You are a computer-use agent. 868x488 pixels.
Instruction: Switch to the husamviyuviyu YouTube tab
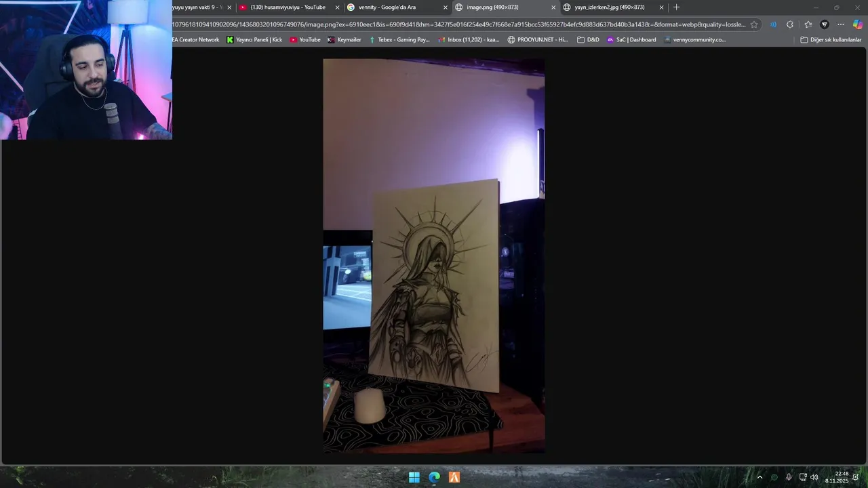point(289,7)
